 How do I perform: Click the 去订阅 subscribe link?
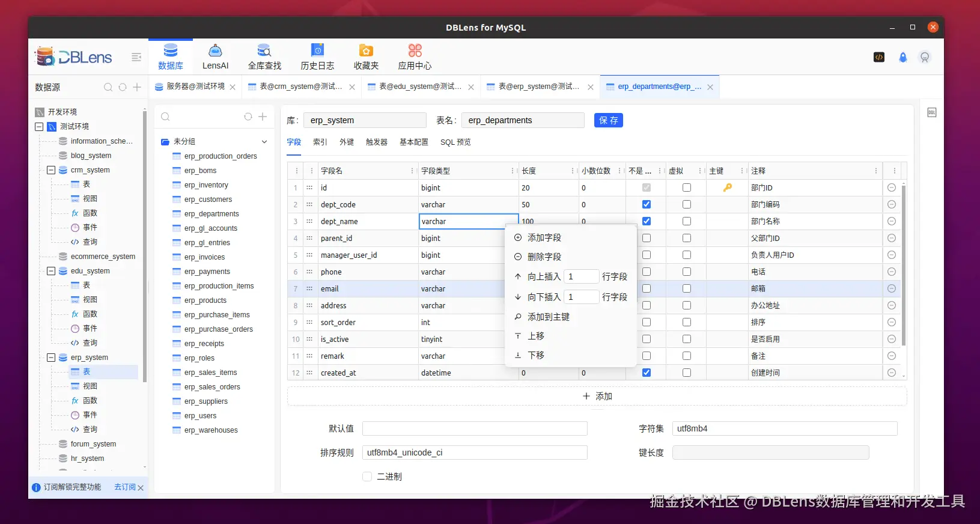click(125, 487)
